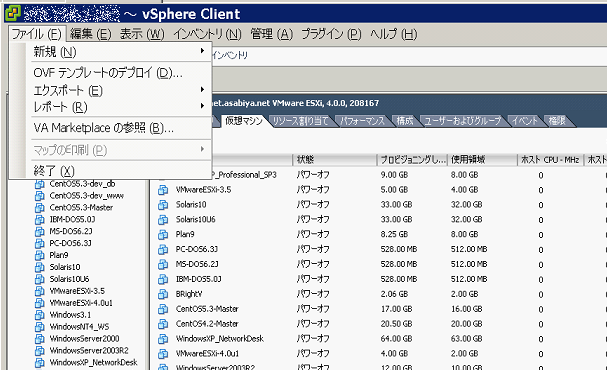Select WindowsServer2003R2 in the inventory tree
The width and height of the screenshot is (607, 370).
89,351
